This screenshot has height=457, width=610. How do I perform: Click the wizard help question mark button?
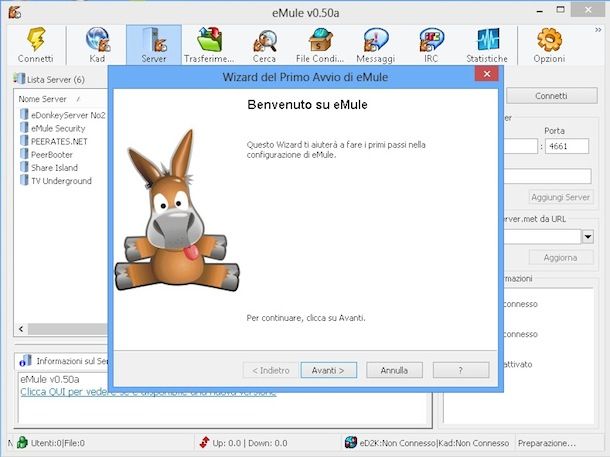[461, 370]
